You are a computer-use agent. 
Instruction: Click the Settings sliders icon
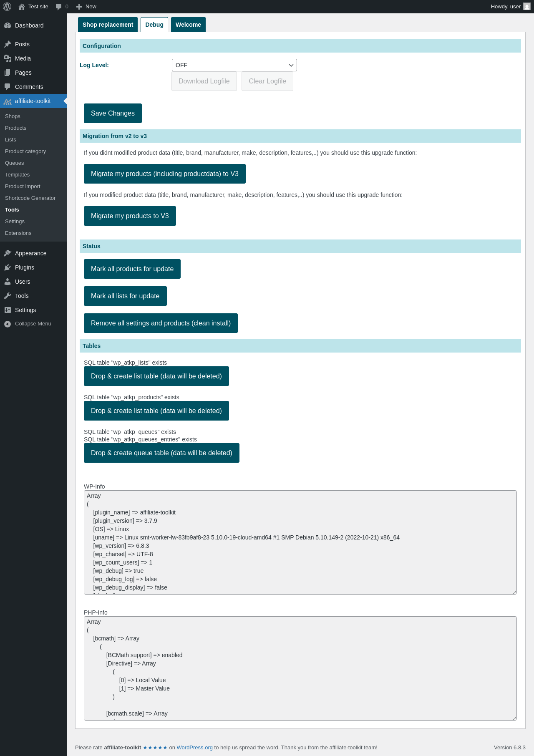click(8, 310)
